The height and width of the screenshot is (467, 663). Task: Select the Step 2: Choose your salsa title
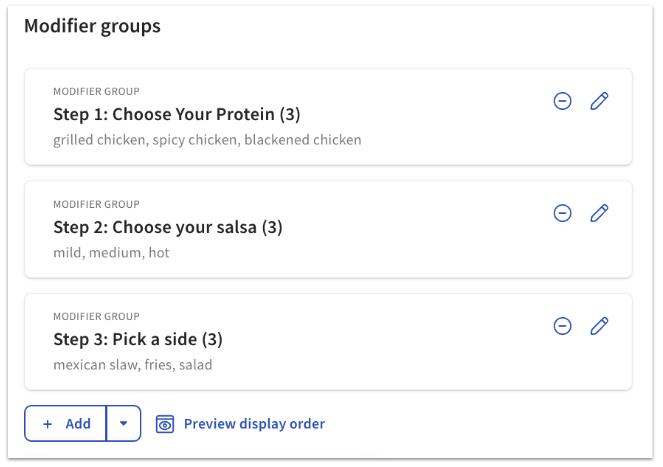[x=168, y=227]
